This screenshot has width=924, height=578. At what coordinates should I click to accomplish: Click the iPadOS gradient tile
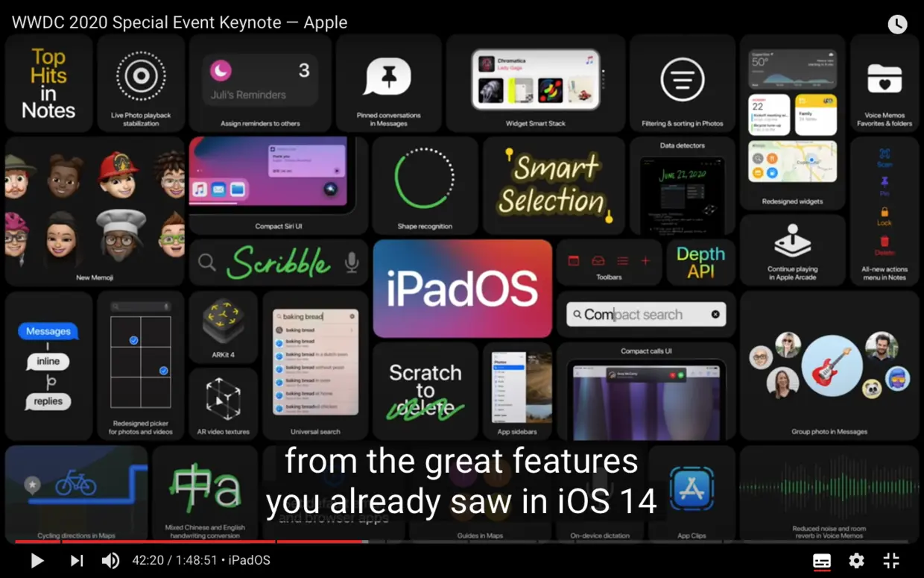tap(462, 287)
